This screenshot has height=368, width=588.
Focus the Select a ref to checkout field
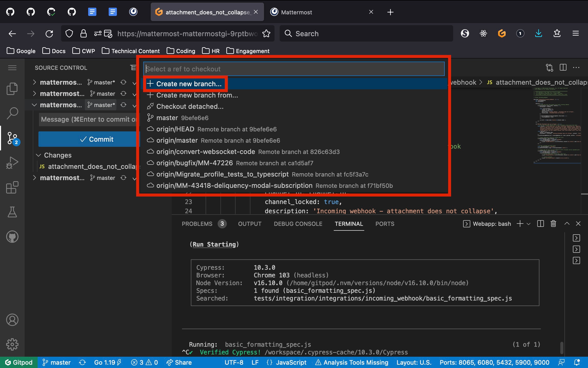click(x=294, y=69)
